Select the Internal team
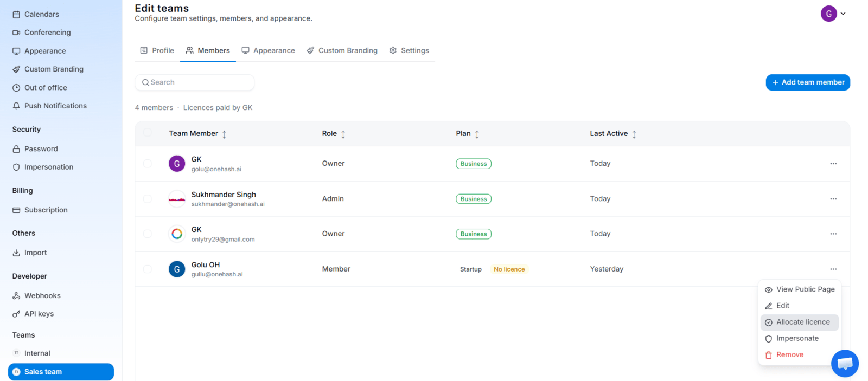The height and width of the screenshot is (381, 868). pyautogui.click(x=31, y=353)
